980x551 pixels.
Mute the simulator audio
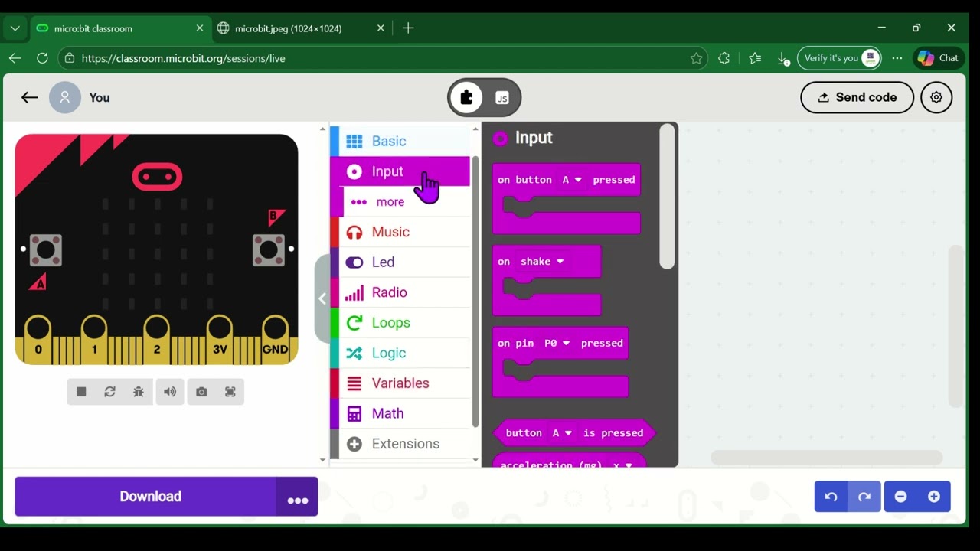point(170,392)
